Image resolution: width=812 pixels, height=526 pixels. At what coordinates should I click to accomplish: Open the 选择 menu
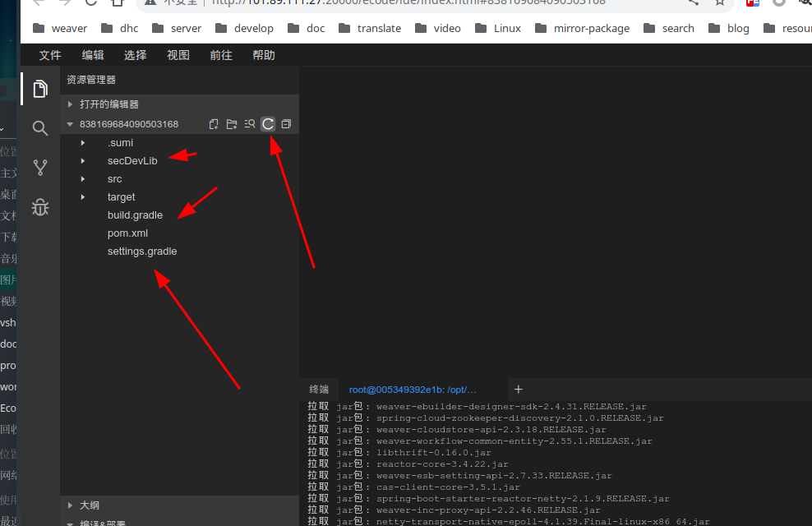coord(135,55)
